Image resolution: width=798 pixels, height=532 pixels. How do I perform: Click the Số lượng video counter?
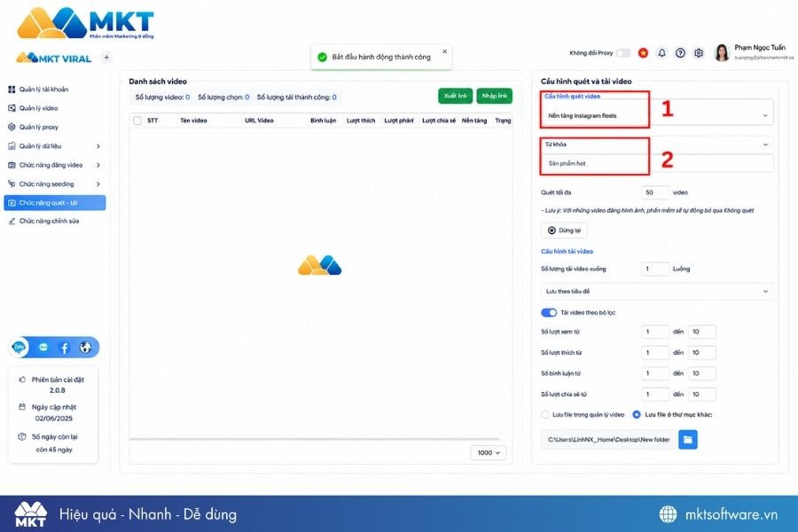162,98
